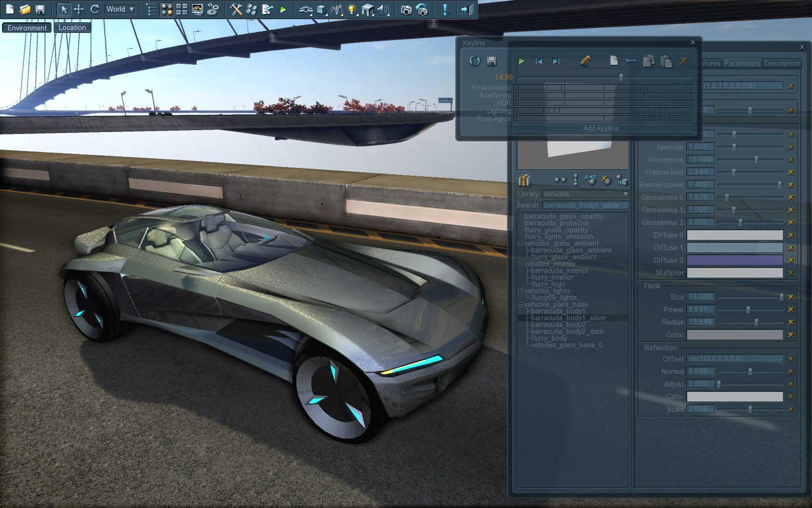The width and height of the screenshot is (812, 508).
Task: Collapse vehicles_lights tree node
Action: point(521,291)
